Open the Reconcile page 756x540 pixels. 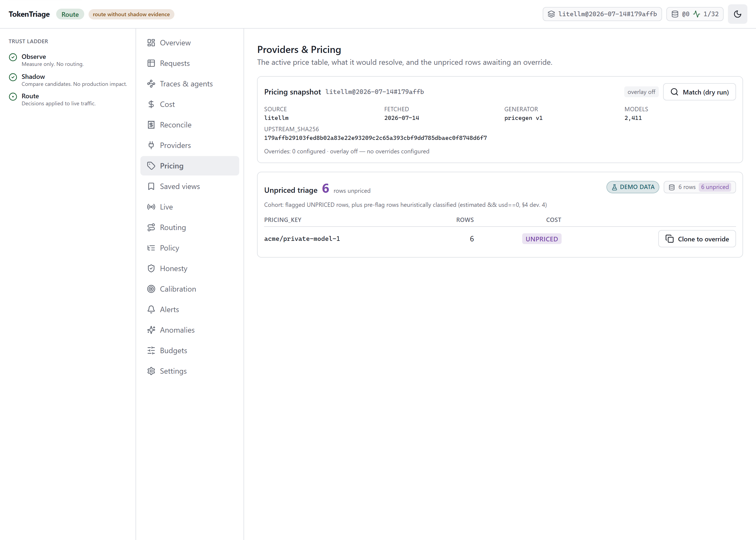190,125
